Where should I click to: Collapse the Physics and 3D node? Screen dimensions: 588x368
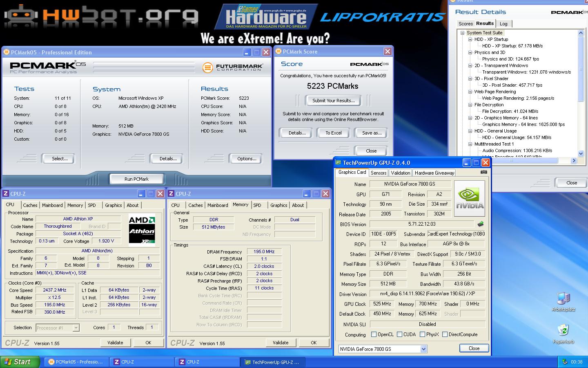[470, 52]
